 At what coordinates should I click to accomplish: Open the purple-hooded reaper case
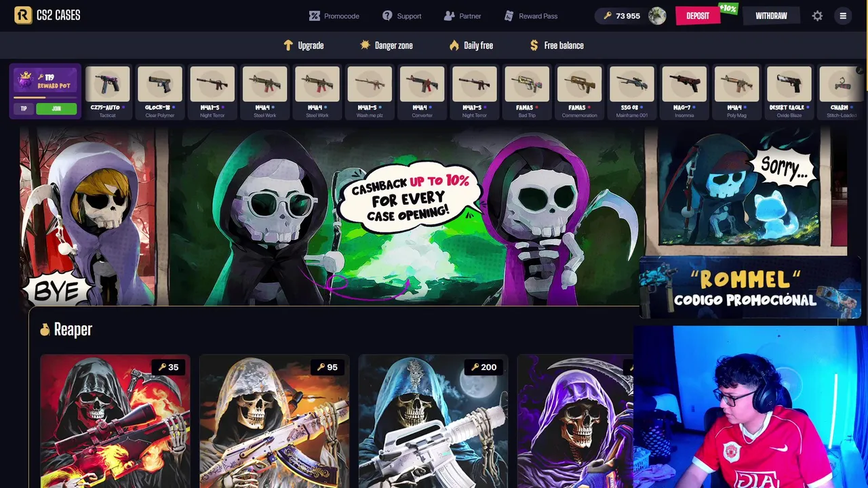575,422
